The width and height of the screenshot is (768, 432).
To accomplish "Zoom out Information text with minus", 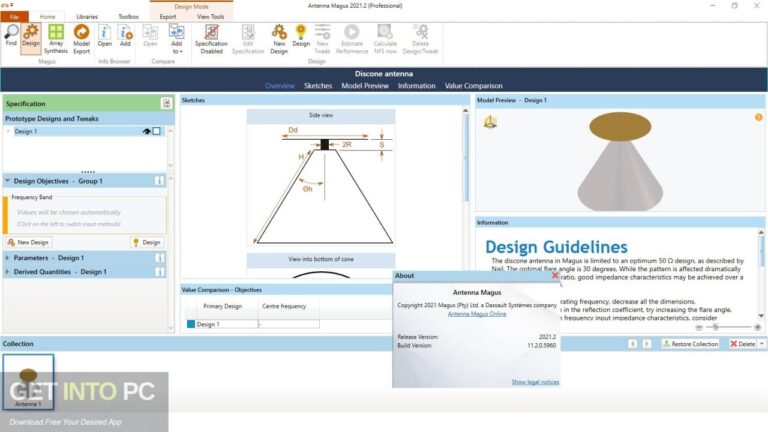I will 699,327.
